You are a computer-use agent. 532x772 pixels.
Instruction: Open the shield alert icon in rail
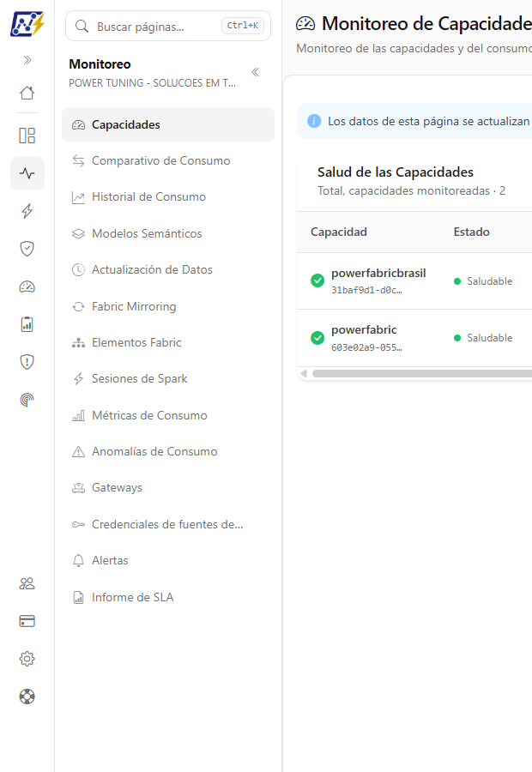coord(27,362)
